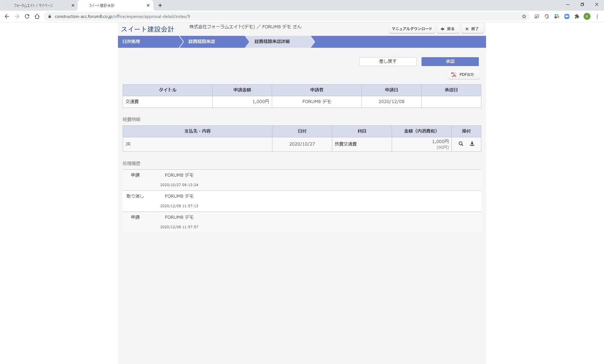The height and width of the screenshot is (364, 604).
Task: Click the 2020/12/08 申請日 cell
Action: click(391, 102)
